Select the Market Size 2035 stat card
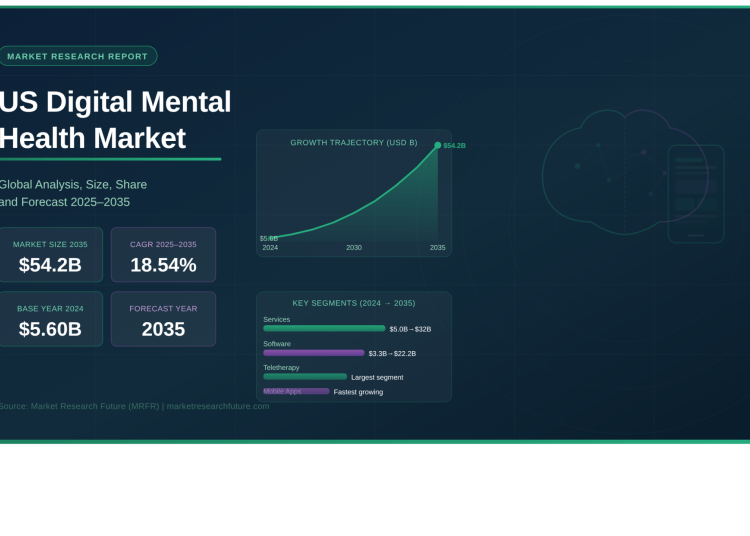This screenshot has height=536, width=750. coord(50,255)
